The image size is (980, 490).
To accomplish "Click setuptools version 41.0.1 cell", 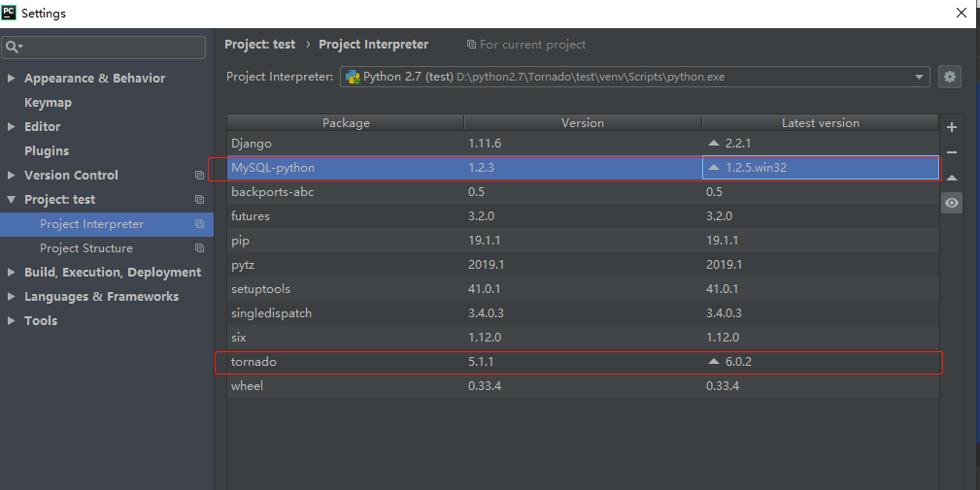I will pyautogui.click(x=583, y=289).
